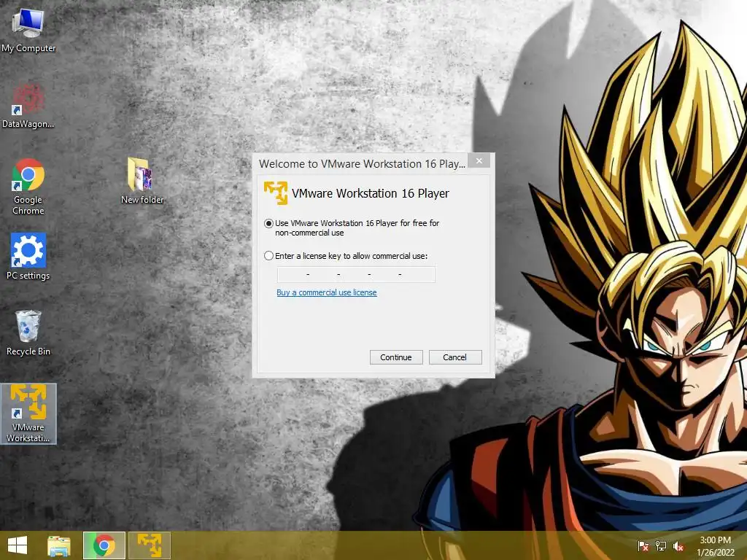Select VMware Workstation desktop shortcut
Viewport: 747px width, 560px height.
click(28, 414)
